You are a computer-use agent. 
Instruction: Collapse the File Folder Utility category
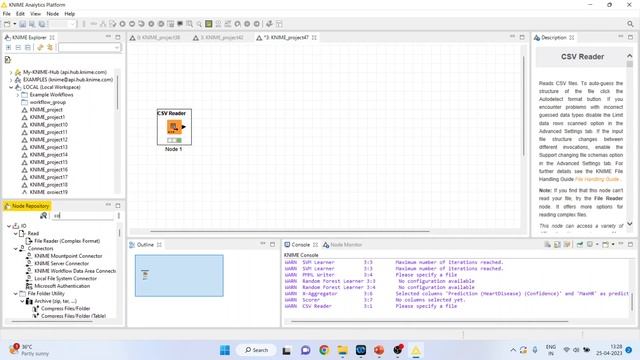point(16,293)
